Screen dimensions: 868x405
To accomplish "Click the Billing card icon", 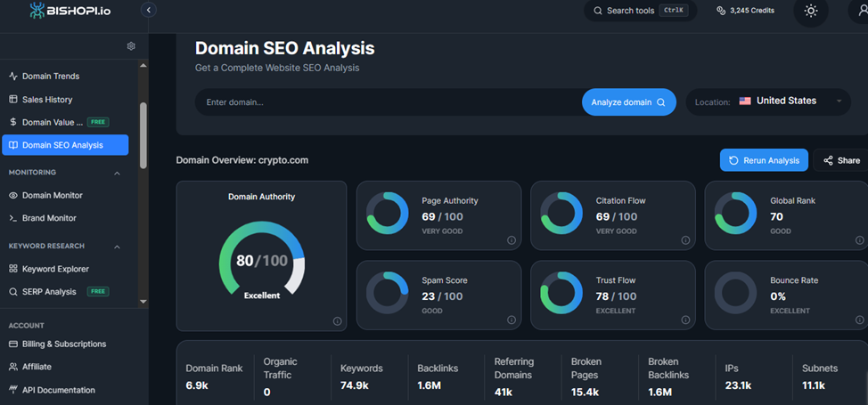I will (x=13, y=344).
